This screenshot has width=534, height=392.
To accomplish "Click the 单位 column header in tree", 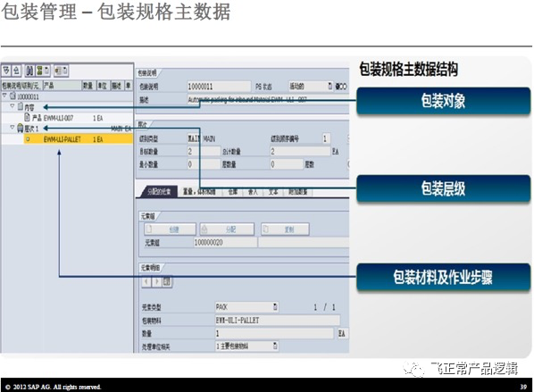I will tap(103, 85).
